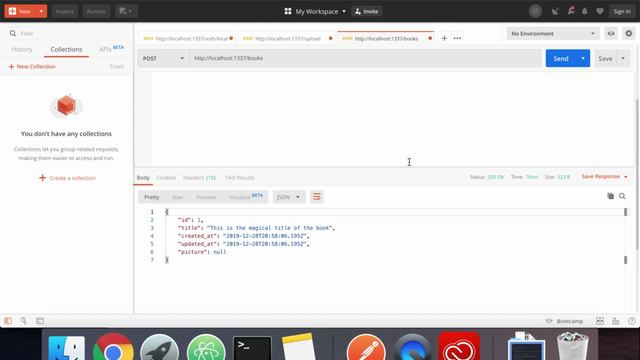Select Visualize beta response view

click(x=246, y=197)
